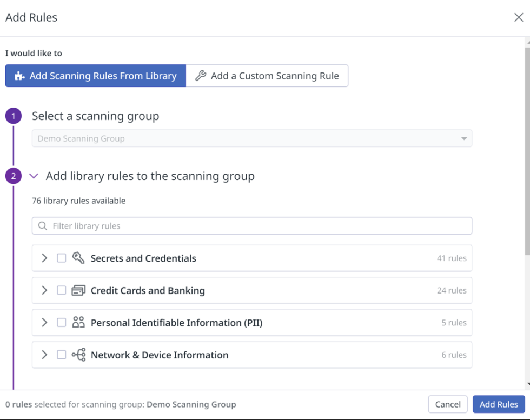The height and width of the screenshot is (420, 530).
Task: Click the network nodes icon for Network & Device Information
Action: point(78,355)
